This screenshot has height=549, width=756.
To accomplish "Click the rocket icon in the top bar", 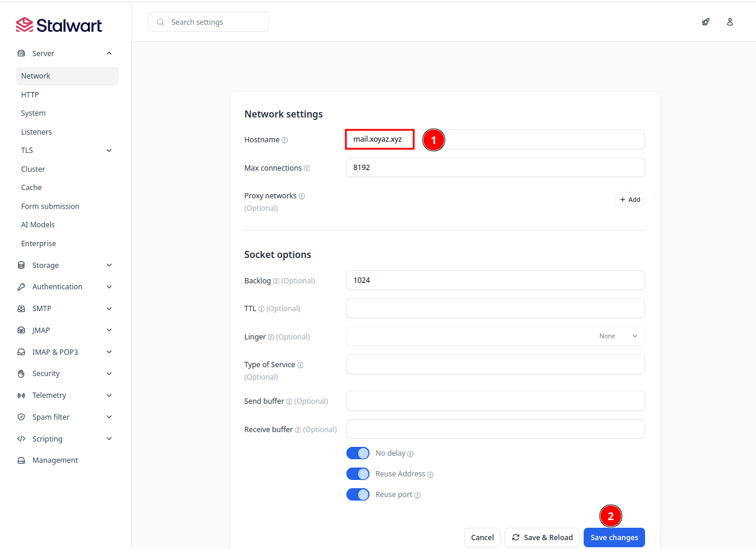I will click(705, 22).
